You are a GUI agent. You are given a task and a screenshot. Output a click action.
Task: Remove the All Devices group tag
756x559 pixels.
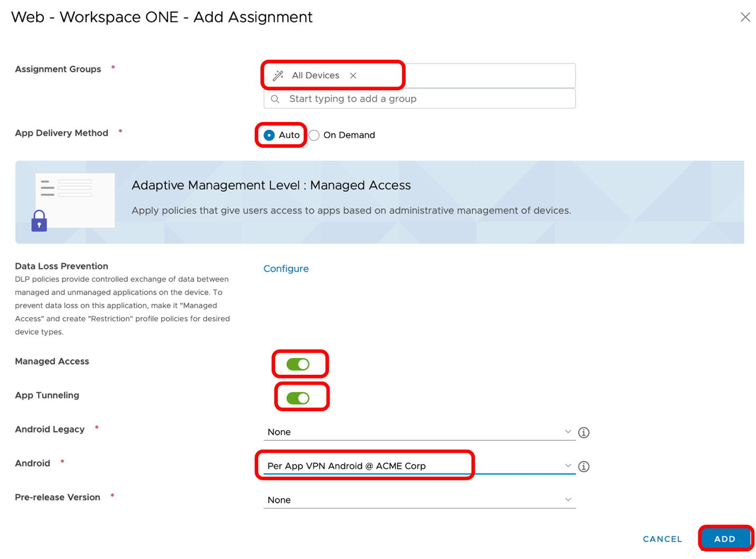point(353,75)
